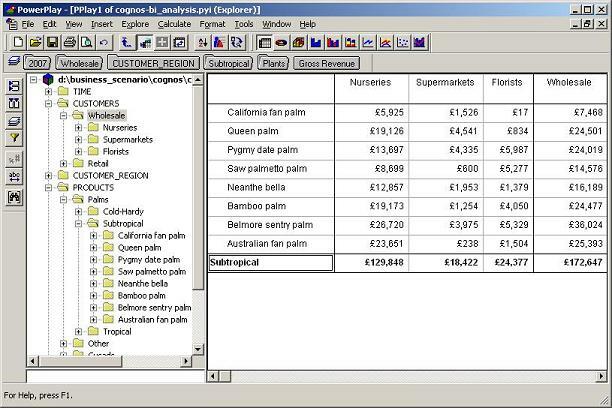Click the 2007 dimension line folder
The height and width of the screenshot is (408, 612).
click(x=37, y=63)
